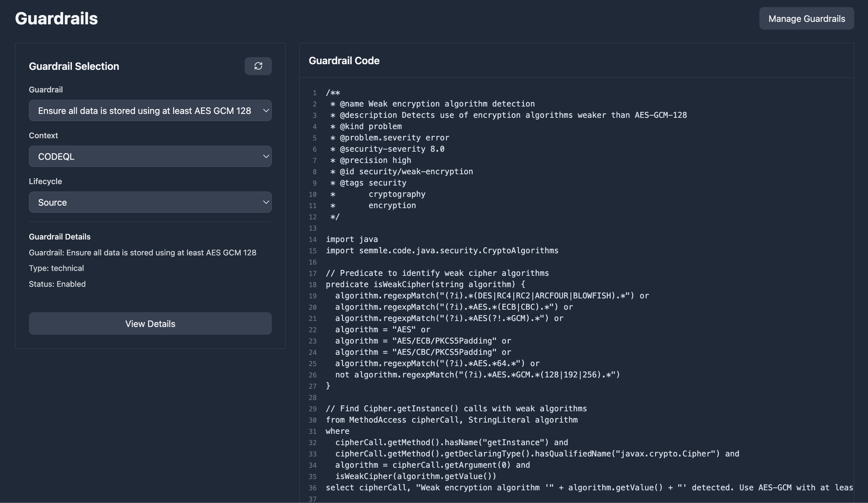Open the Lifecycle dropdown showing Source
Viewport: 868px width, 503px height.
coord(150,202)
